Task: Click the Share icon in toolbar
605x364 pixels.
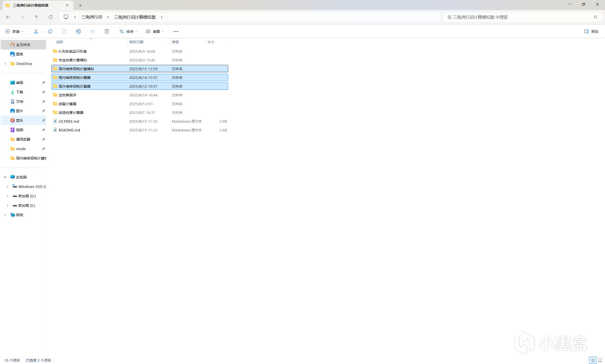Action: [93, 32]
